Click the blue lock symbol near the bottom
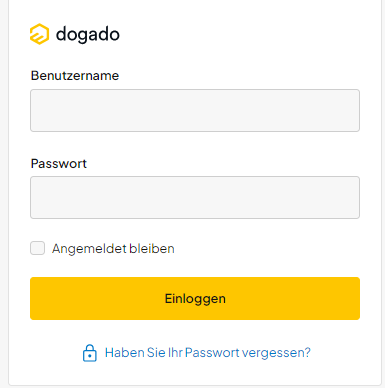The image size is (385, 388). tap(90, 353)
